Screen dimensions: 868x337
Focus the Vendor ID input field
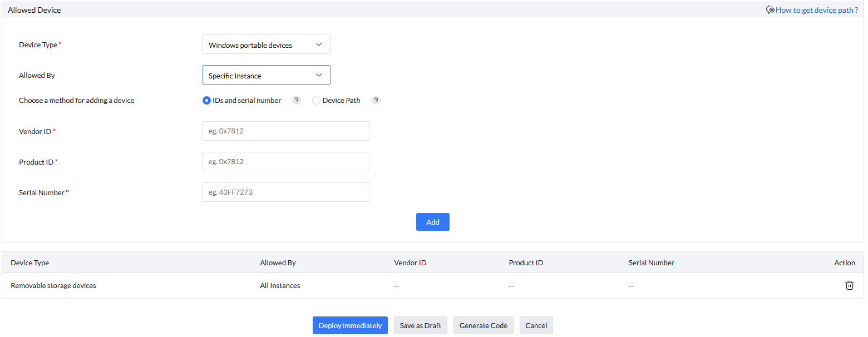pos(285,131)
